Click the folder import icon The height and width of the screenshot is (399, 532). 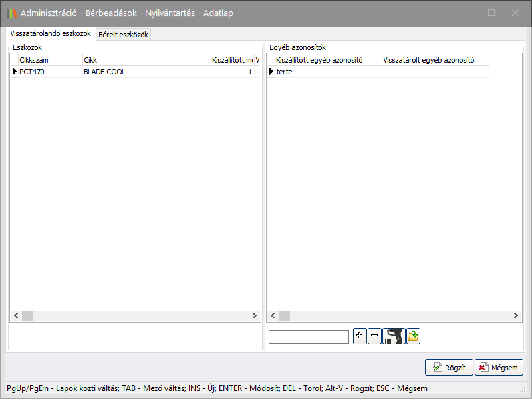(413, 336)
